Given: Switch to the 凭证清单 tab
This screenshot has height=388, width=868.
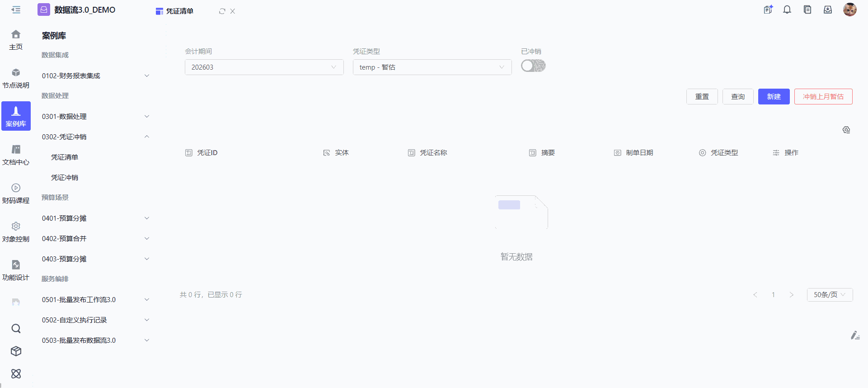Looking at the screenshot, I should 179,11.
